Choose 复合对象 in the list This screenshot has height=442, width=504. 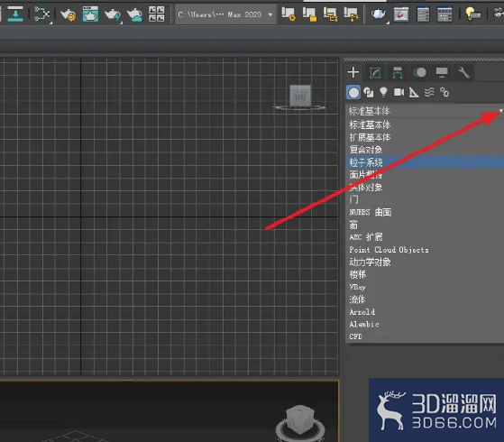pyautogui.click(x=425, y=150)
